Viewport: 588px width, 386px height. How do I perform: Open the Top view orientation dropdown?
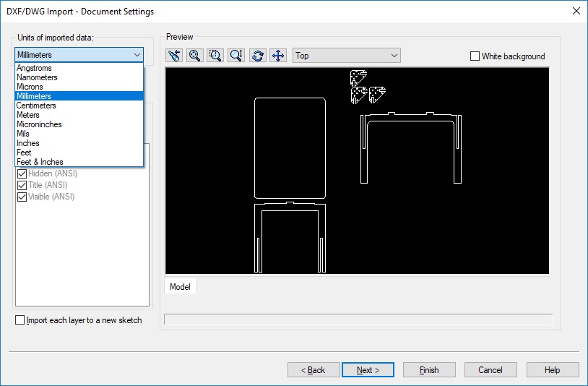tap(347, 56)
